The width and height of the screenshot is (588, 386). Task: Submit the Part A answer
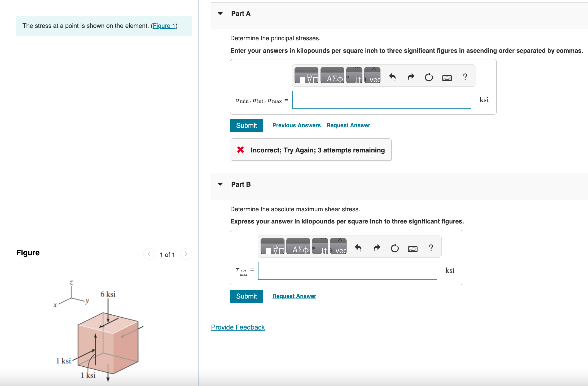(246, 125)
